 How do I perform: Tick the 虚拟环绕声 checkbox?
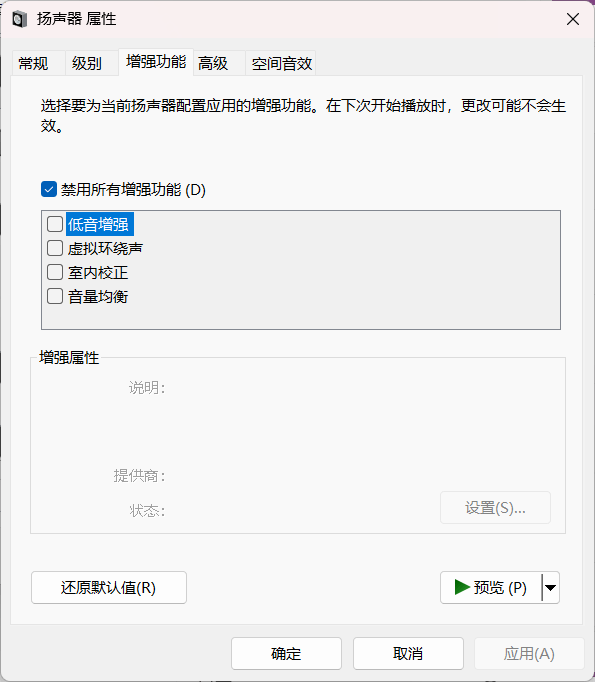coord(55,248)
